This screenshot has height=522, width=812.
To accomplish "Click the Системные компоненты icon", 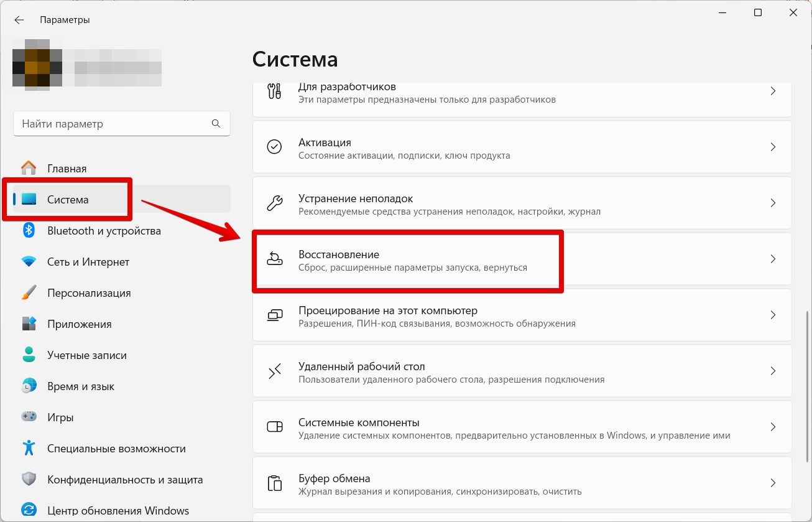I will [x=274, y=427].
